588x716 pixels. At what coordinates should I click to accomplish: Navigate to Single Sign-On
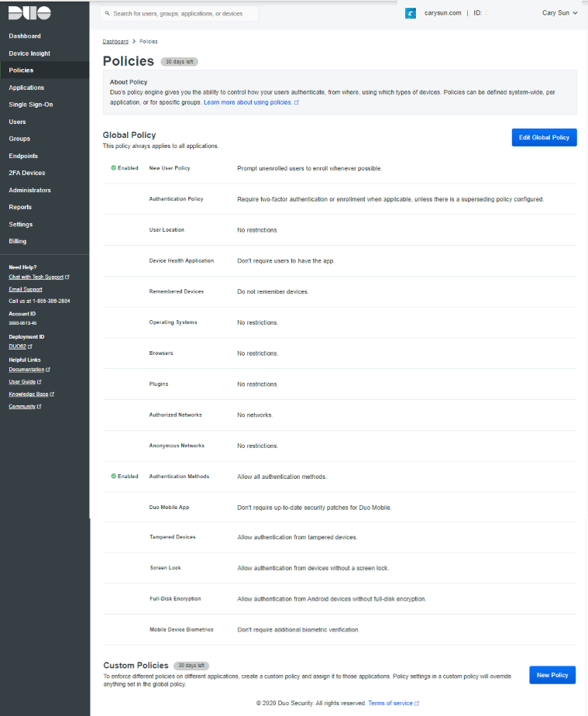pyautogui.click(x=30, y=105)
